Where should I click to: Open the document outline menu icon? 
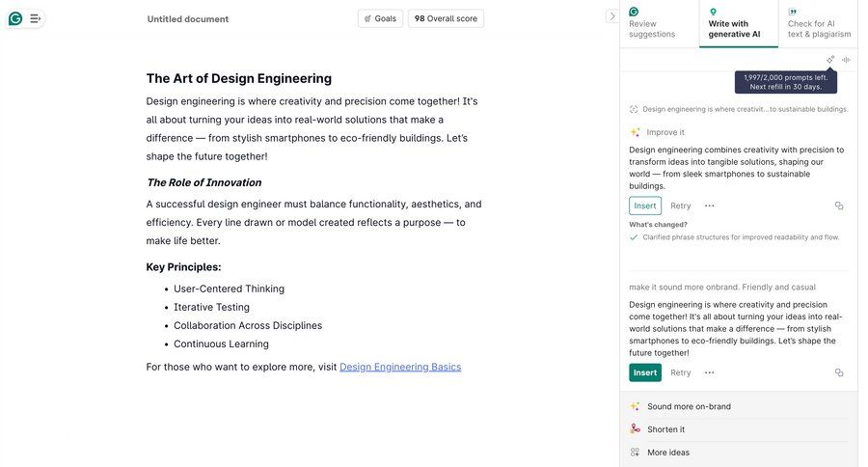[35, 19]
